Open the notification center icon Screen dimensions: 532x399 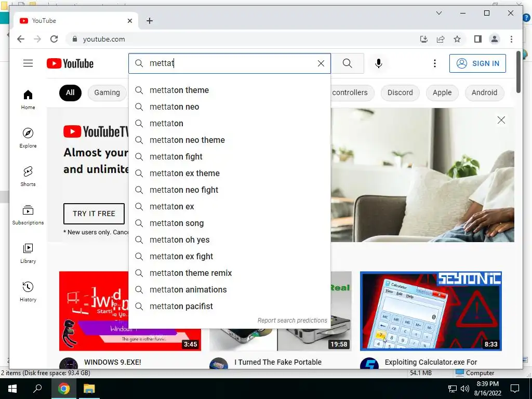coord(515,389)
